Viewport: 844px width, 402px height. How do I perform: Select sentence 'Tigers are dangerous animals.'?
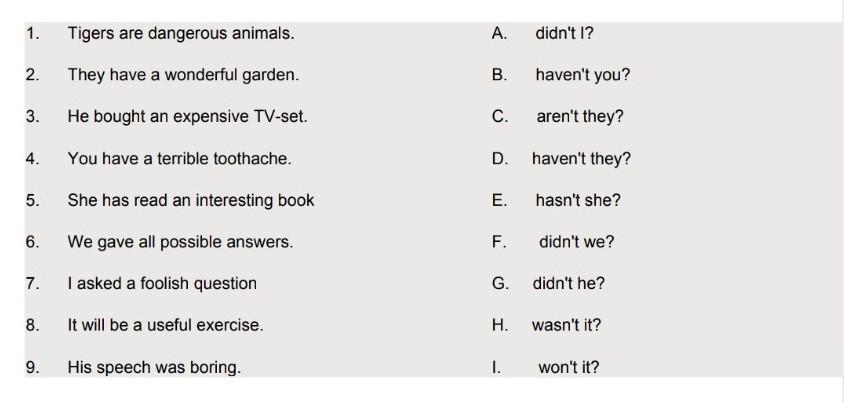181,33
